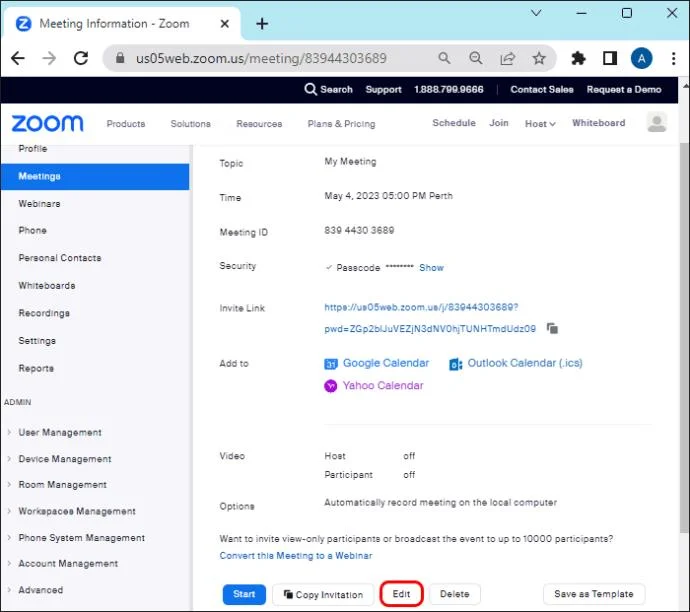Viewport: 690px width, 612px height.
Task: Open the user profile avatar icon
Action: point(657,122)
